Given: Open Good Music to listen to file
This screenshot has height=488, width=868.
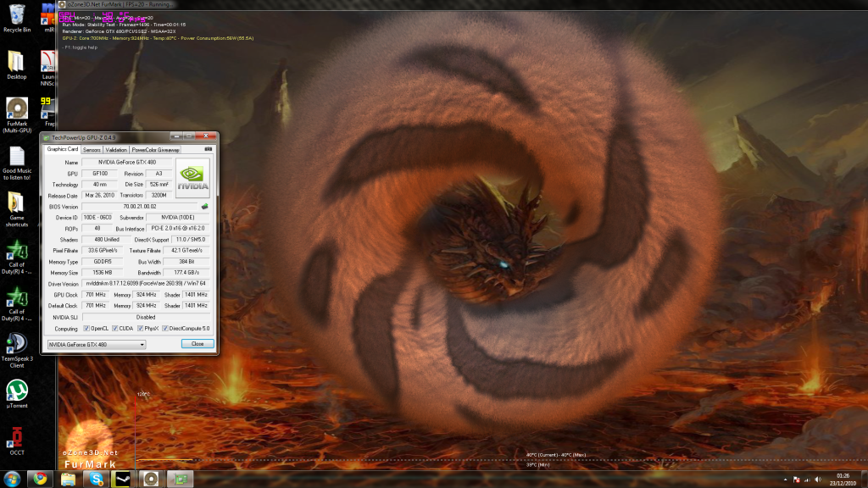Looking at the screenshot, I should click(17, 164).
